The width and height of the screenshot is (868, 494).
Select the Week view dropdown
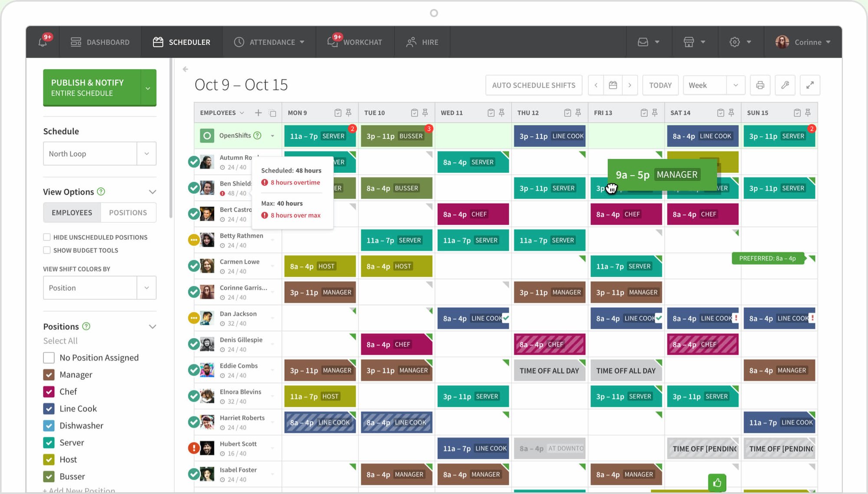(712, 85)
